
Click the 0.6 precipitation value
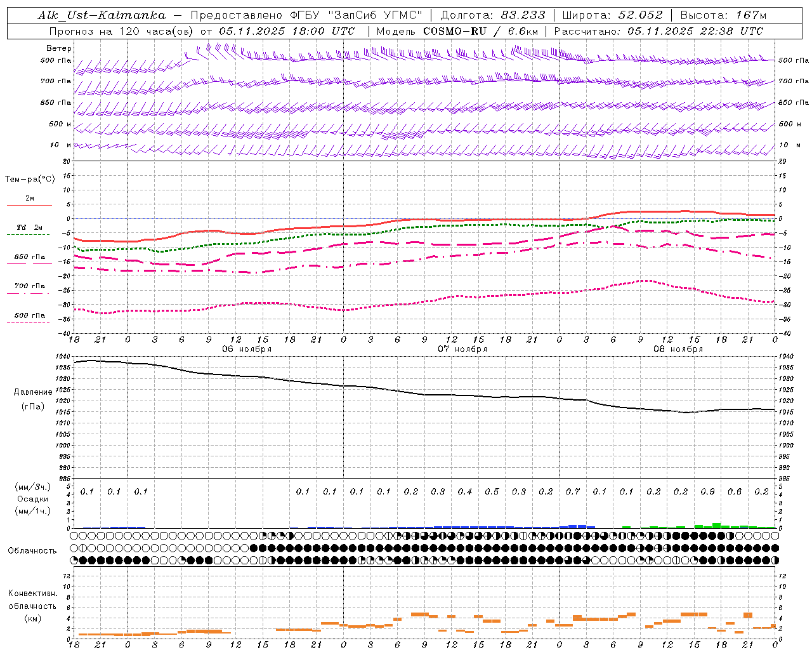(735, 492)
